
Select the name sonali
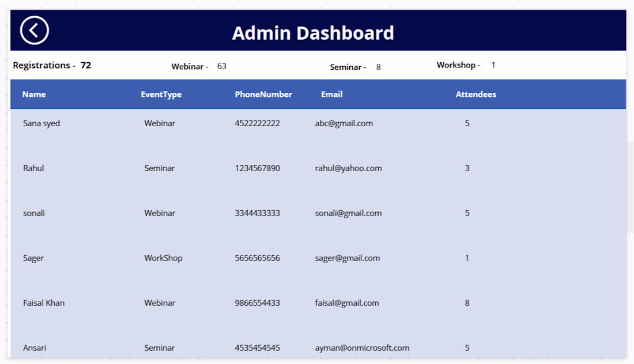point(33,213)
